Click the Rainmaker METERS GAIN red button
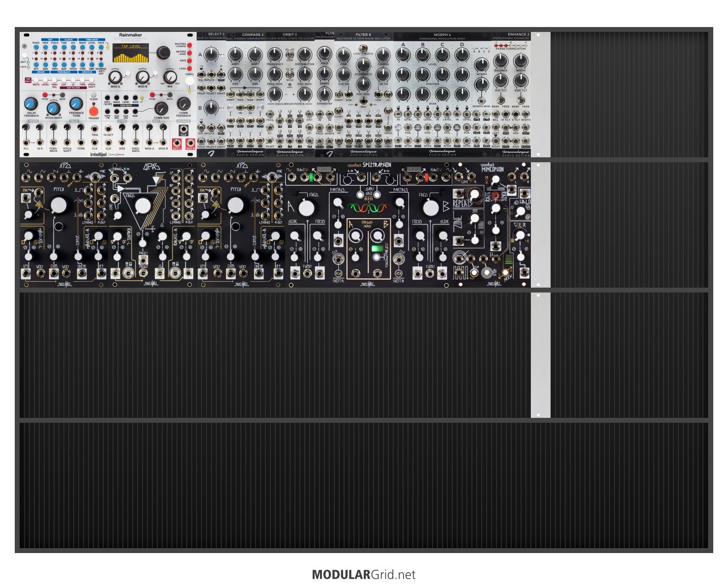Screen dimensions: 728x585 [x=190, y=53]
